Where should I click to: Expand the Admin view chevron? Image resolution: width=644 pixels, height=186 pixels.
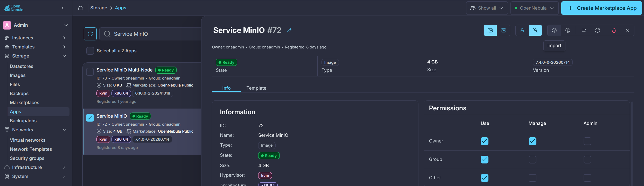tap(66, 25)
